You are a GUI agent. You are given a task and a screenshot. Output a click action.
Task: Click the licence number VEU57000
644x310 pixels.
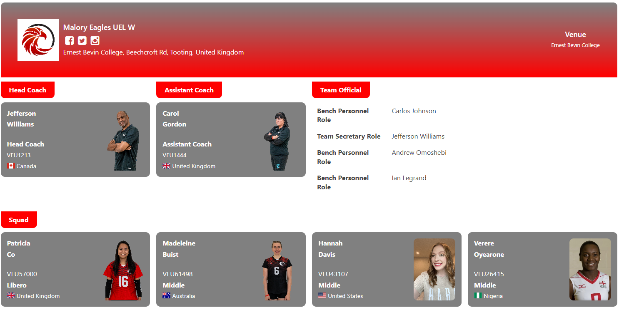22,274
